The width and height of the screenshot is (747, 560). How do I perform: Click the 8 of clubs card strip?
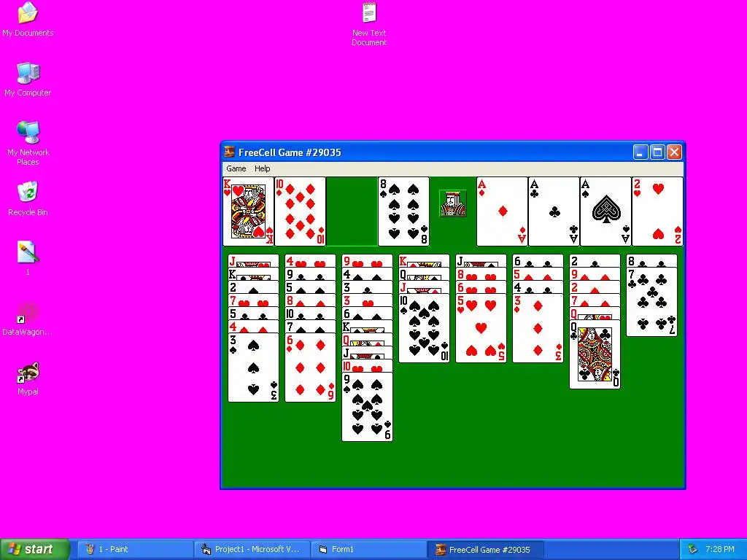[651, 261]
